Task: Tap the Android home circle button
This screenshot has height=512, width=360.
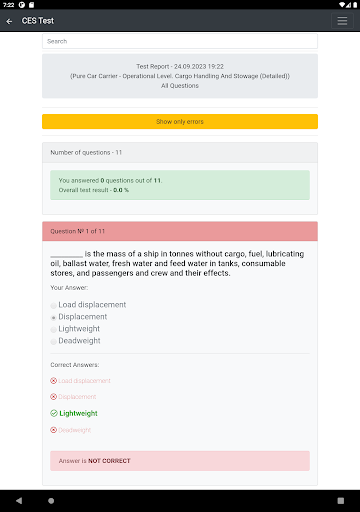Action: (x=51, y=501)
